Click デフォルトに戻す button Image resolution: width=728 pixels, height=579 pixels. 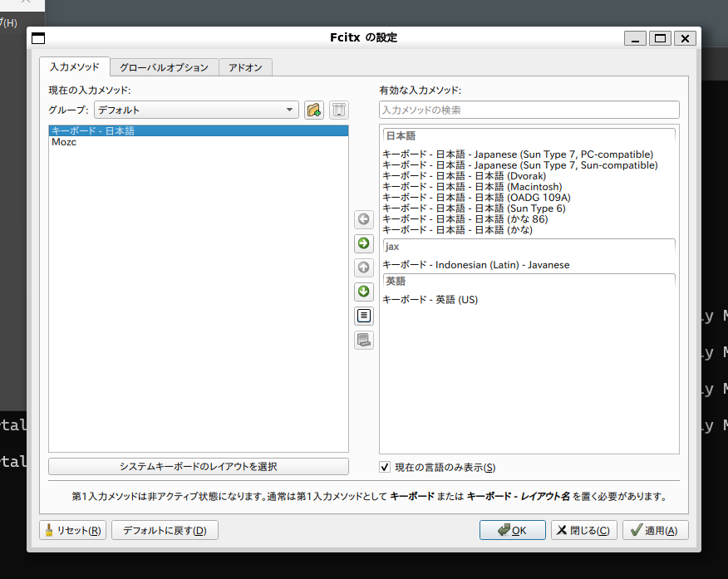click(x=165, y=530)
